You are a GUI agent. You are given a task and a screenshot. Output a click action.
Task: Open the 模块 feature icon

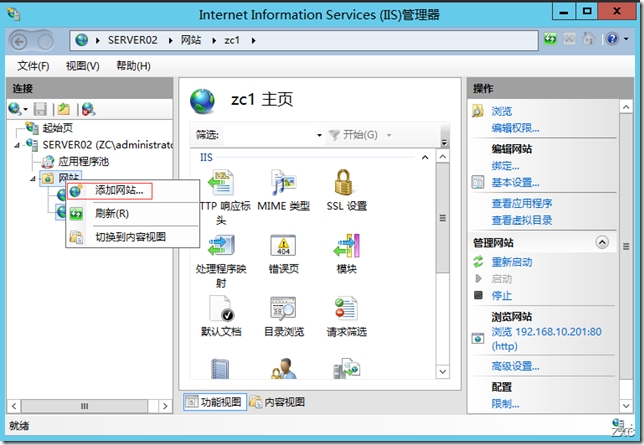(x=347, y=245)
